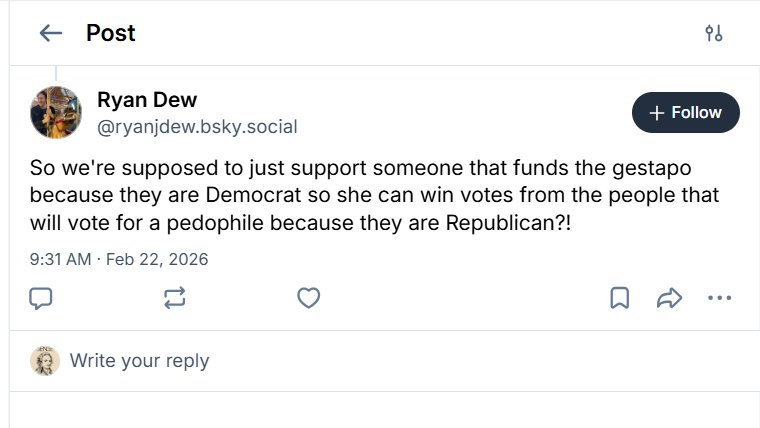Click the Post header title

pos(111,33)
